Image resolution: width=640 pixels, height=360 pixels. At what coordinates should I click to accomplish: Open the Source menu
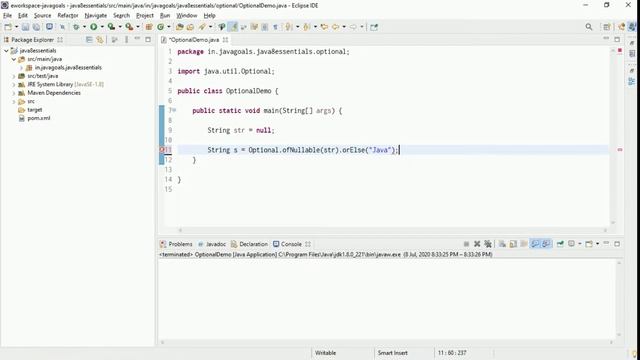pos(42,16)
